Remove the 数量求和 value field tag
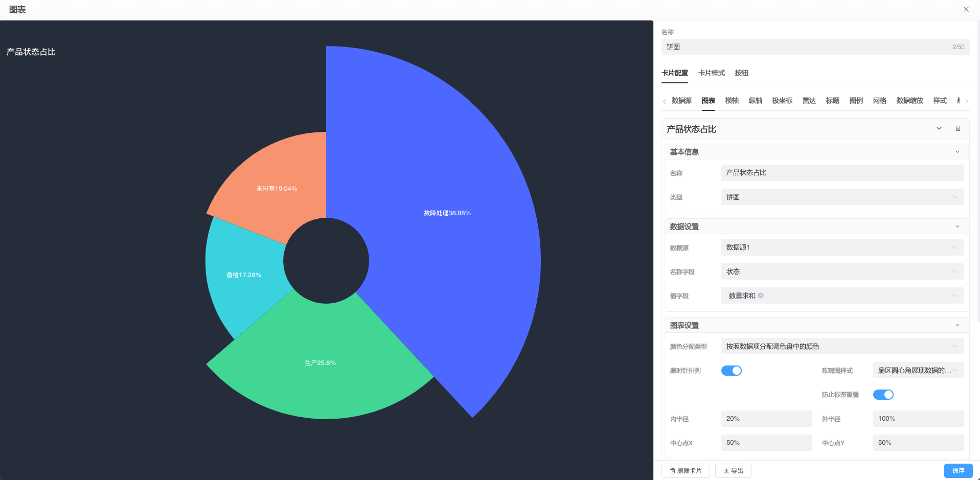 (760, 295)
